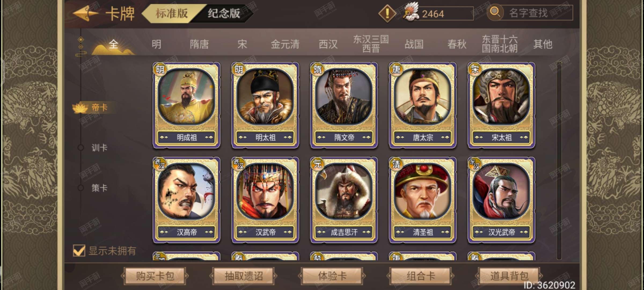Filter cards by 隋唐 dynasty

199,44
